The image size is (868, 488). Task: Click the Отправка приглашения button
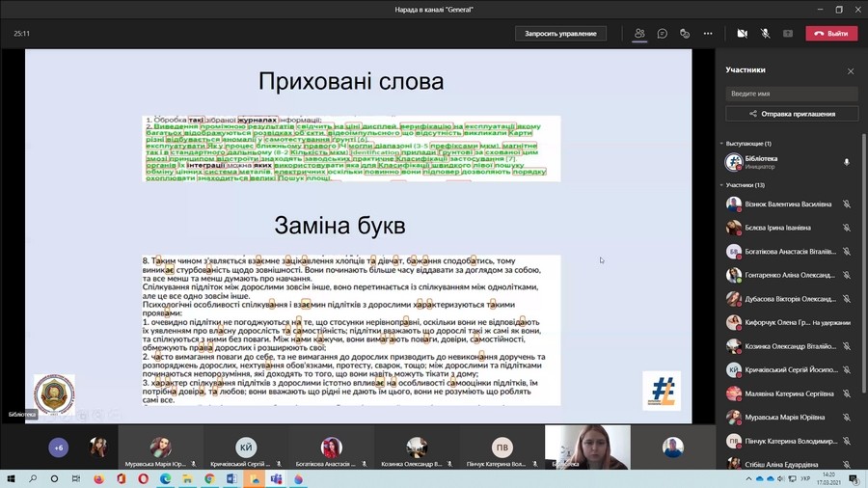[x=792, y=114]
